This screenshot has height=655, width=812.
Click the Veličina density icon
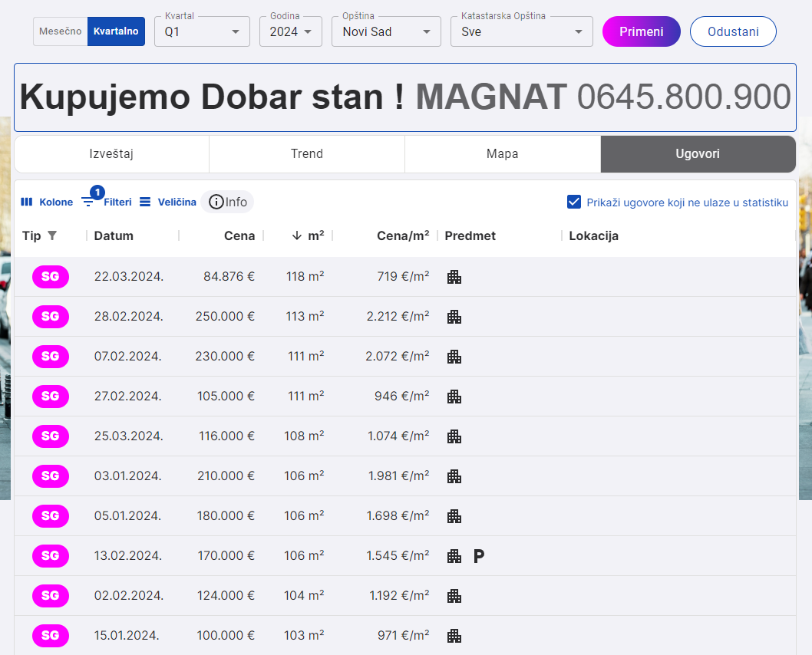tap(145, 202)
